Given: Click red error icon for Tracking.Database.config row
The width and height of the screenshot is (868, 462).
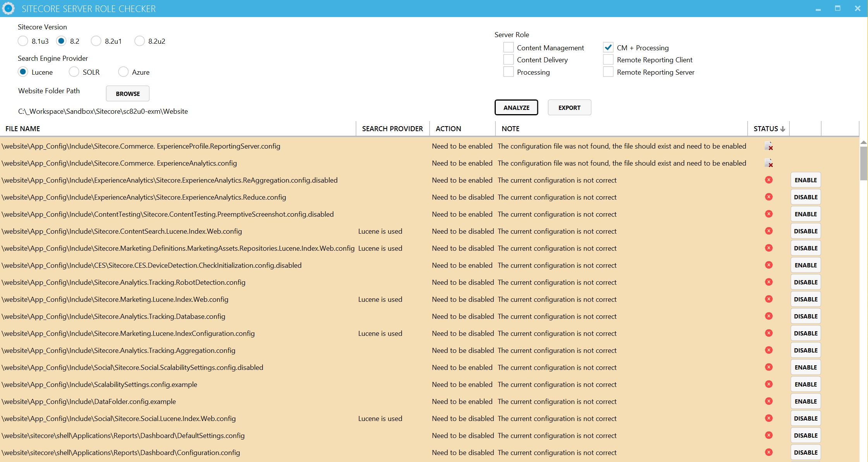Looking at the screenshot, I should coord(769,316).
